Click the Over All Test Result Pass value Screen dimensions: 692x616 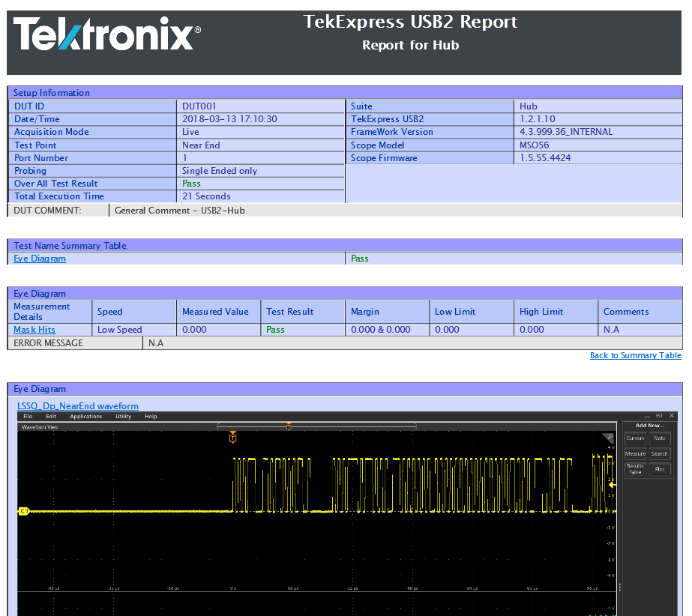191,184
